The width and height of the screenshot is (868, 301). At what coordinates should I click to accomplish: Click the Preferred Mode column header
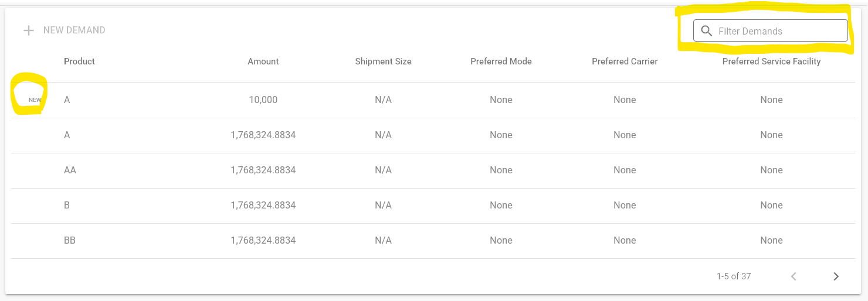click(501, 61)
